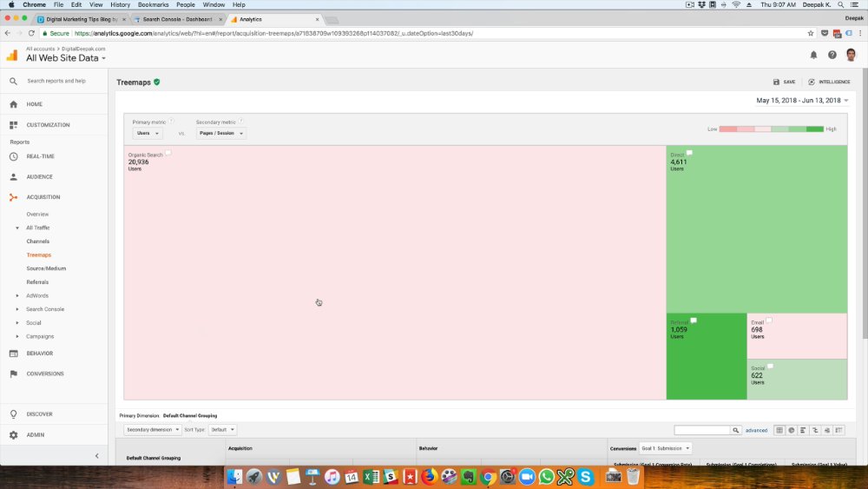Viewport: 868px width, 489px height.
Task: Open the Window menu
Action: point(214,4)
